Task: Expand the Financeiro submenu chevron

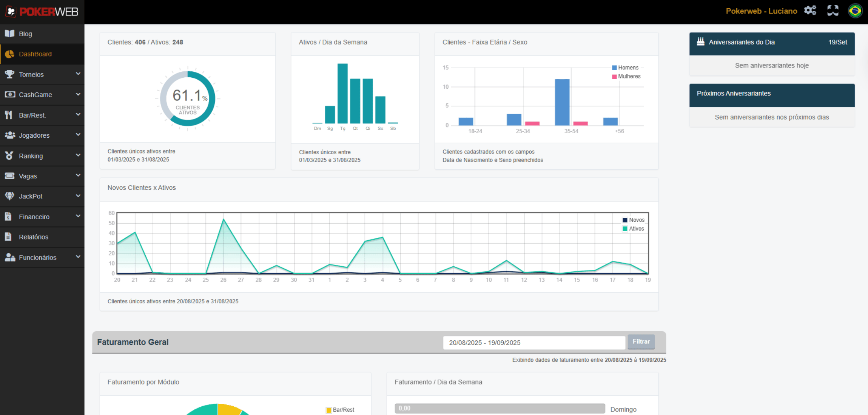Action: coord(78,216)
